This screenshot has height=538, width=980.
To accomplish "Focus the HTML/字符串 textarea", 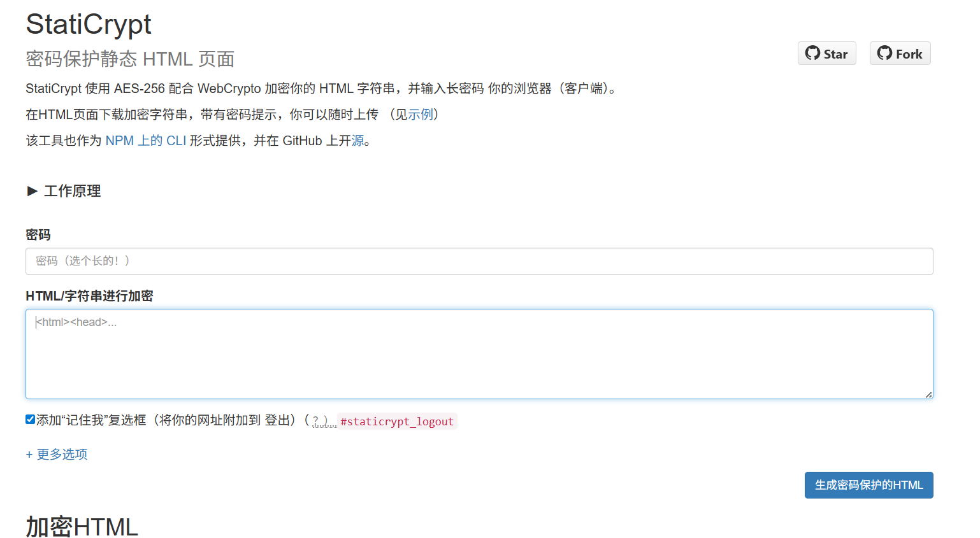I will click(479, 354).
